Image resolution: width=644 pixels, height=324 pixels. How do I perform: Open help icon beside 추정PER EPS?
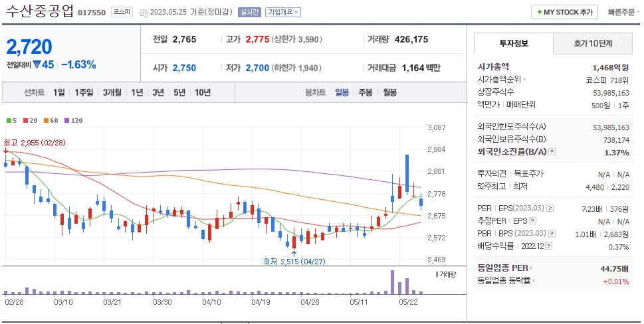[x=533, y=221]
